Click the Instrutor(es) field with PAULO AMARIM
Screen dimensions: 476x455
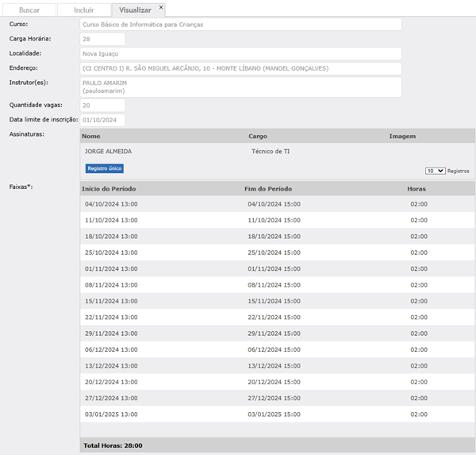tap(240, 87)
